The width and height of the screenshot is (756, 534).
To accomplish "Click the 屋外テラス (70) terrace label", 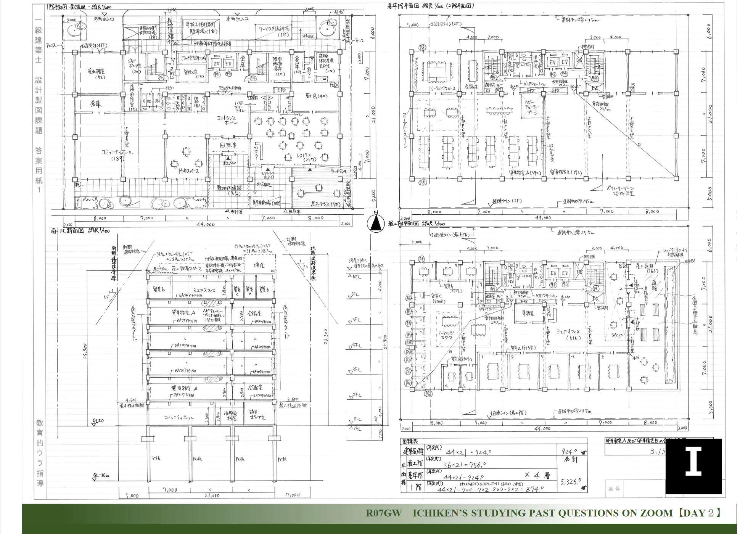I will (x=326, y=204).
